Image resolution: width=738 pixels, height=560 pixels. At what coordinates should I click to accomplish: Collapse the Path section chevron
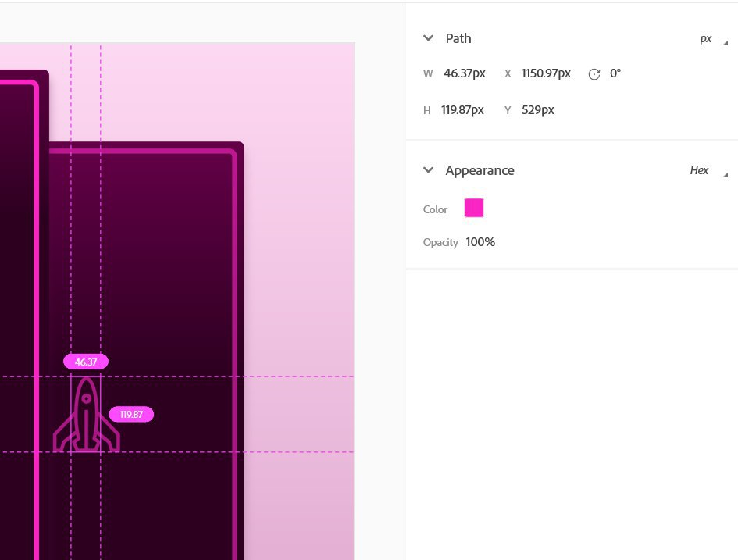coord(428,38)
